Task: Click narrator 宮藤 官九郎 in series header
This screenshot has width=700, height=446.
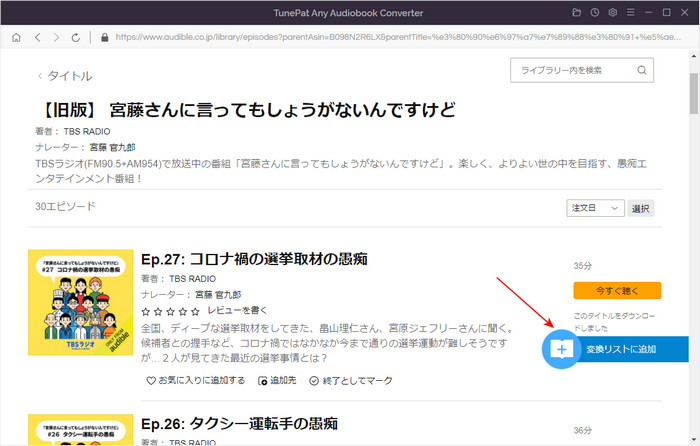Action: [x=112, y=147]
